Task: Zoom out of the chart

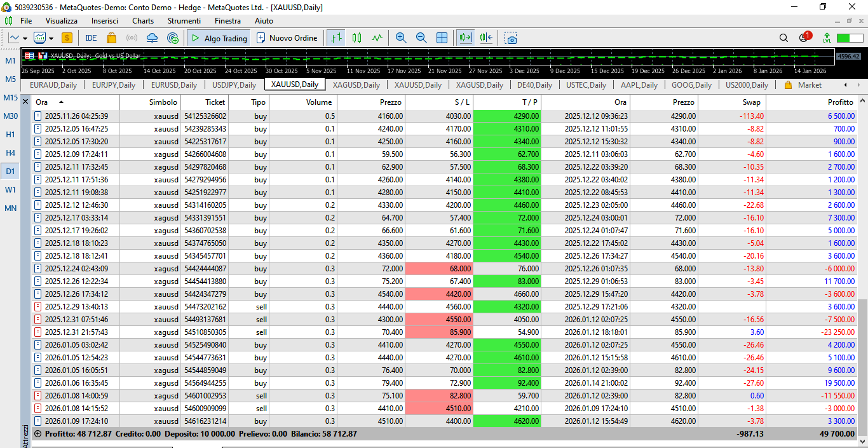Action: tap(421, 38)
